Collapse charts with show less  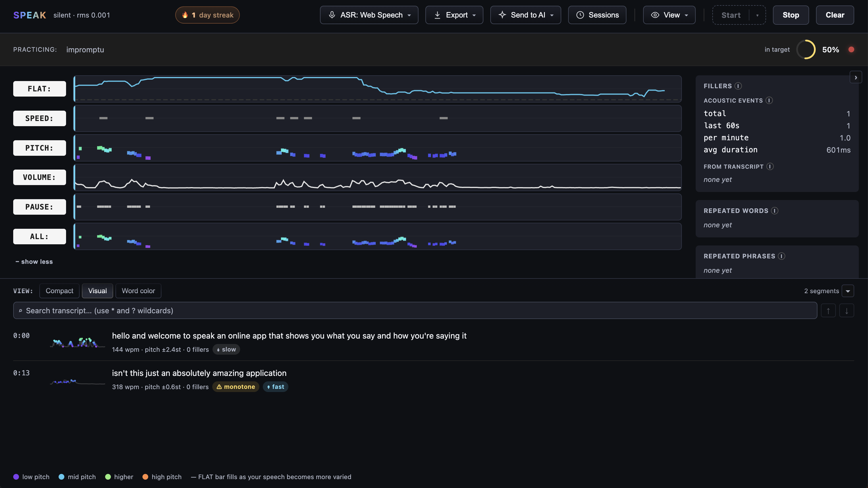click(34, 262)
